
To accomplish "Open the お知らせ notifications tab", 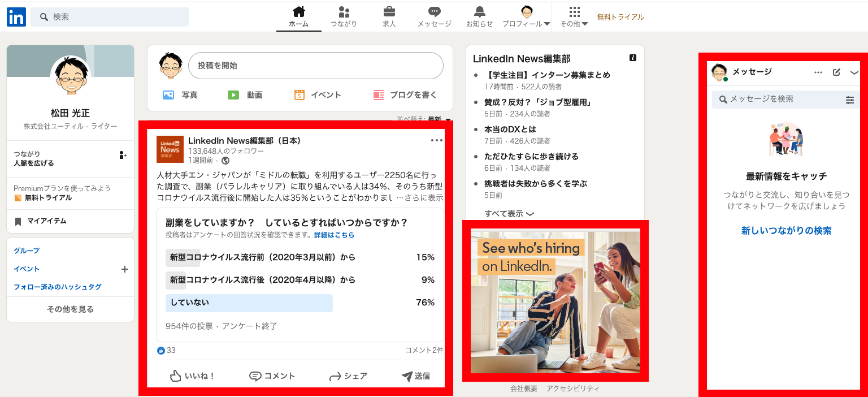I will [480, 17].
